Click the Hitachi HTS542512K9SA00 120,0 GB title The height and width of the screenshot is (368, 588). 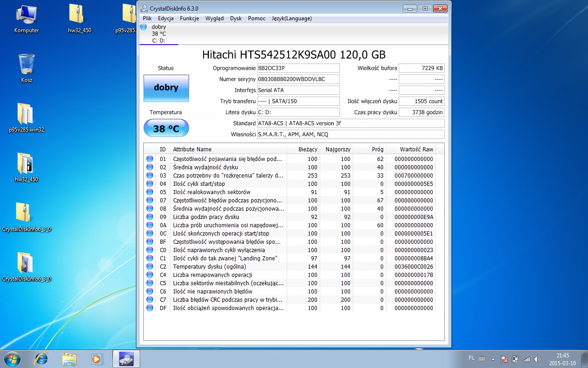(x=294, y=55)
